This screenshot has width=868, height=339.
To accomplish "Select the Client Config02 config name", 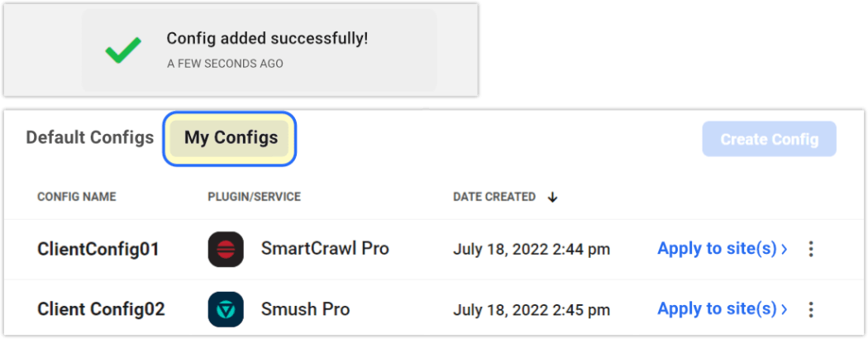I will (101, 309).
